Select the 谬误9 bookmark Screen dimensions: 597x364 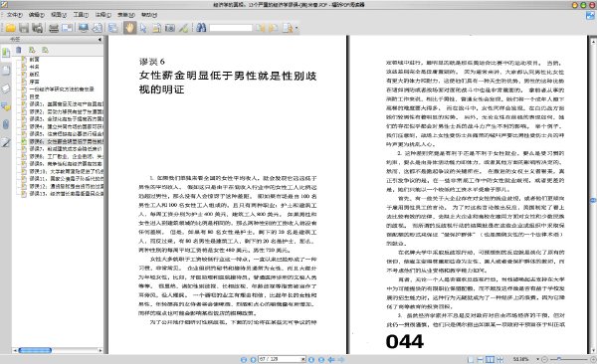click(x=66, y=164)
